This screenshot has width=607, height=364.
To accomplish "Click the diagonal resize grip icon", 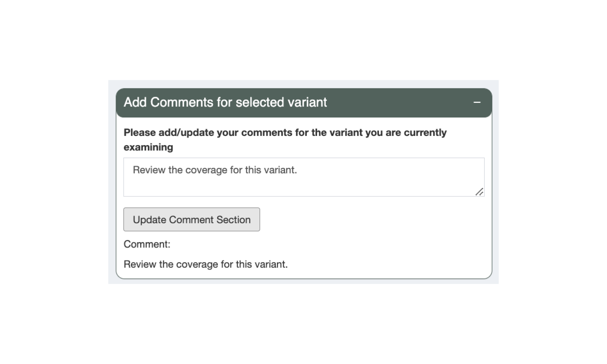I will click(x=480, y=192).
